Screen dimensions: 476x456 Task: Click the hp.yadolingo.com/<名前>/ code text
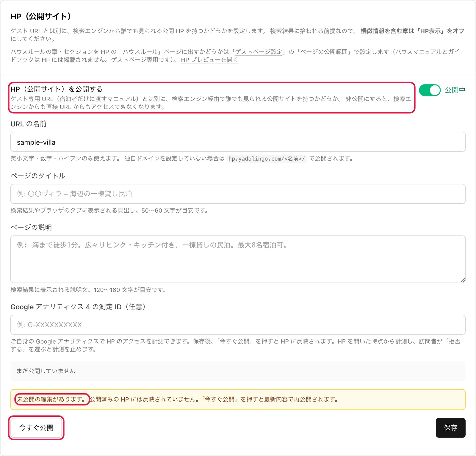(x=267, y=159)
